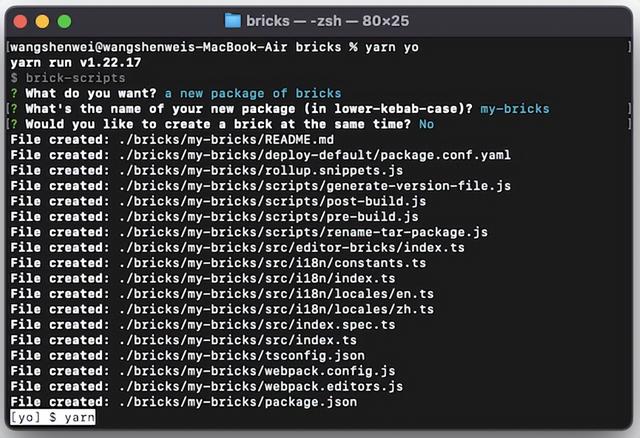
Task: Click the green question mark before "What do you want?"
Action: coord(14,93)
